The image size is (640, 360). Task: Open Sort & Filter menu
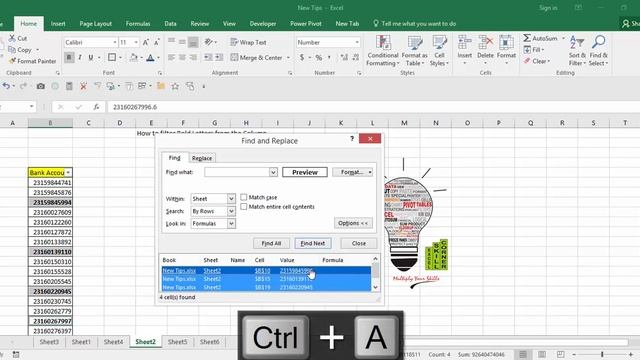pos(577,51)
